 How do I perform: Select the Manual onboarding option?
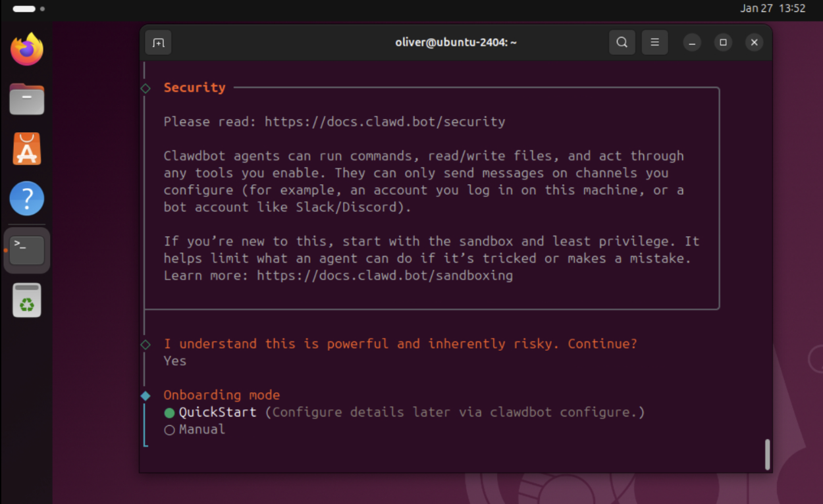(x=201, y=430)
